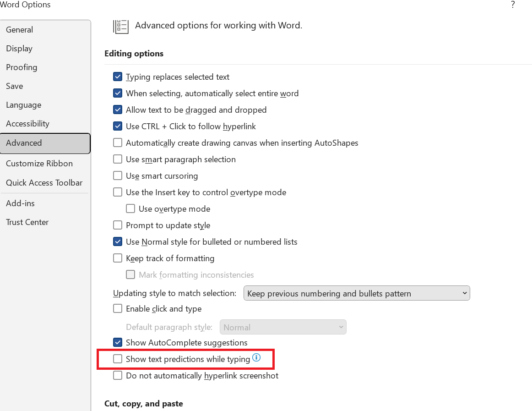The height and width of the screenshot is (411, 532).
Task: Enable Show text predictions while typing
Action: (118, 359)
